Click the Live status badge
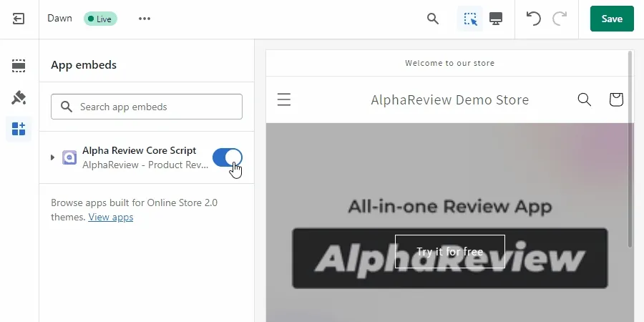 pos(100,19)
